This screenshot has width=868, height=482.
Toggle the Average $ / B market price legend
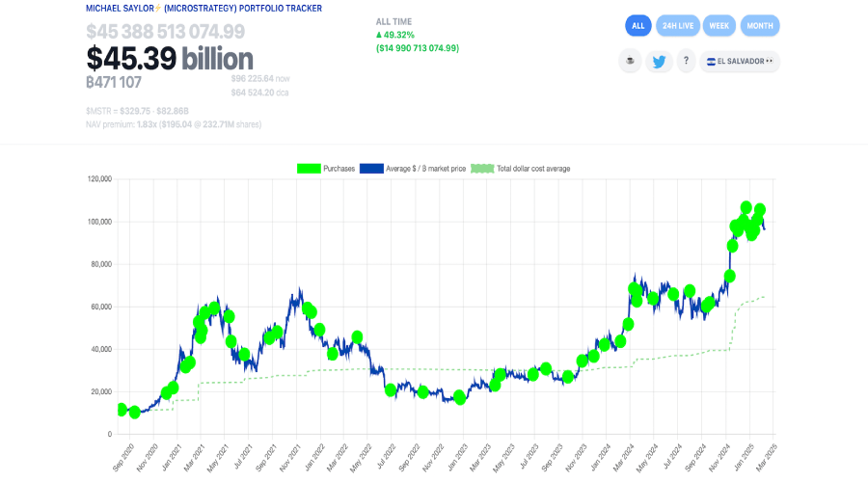[413, 169]
